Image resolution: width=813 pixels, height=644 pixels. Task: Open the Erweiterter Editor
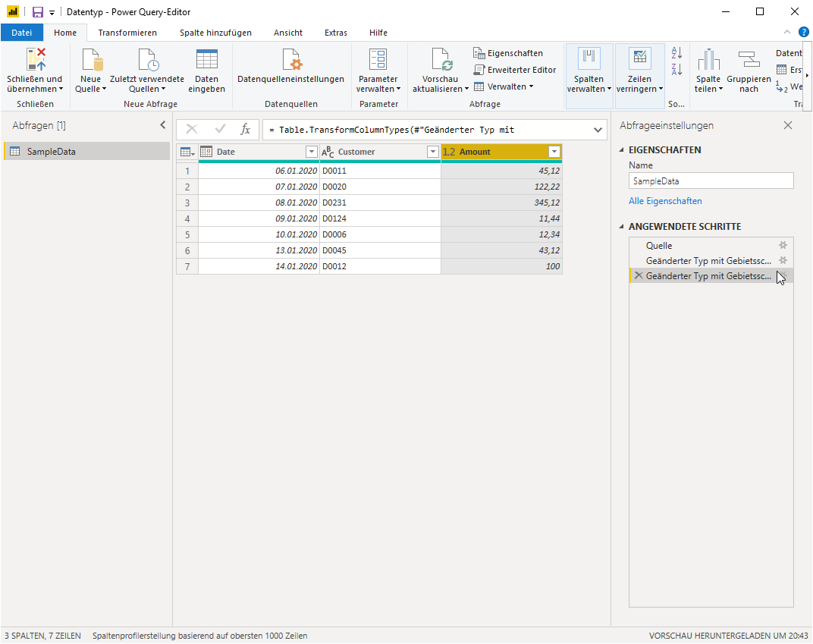[x=514, y=70]
